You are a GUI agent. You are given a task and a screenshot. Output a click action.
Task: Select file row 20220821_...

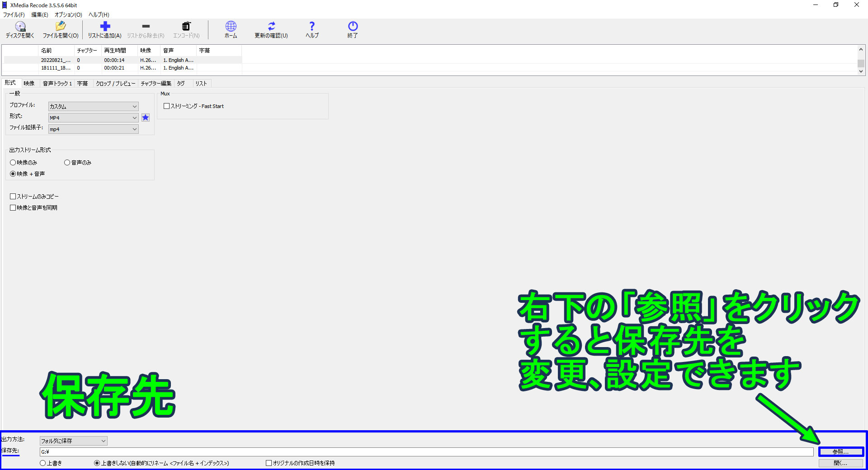[x=123, y=60]
